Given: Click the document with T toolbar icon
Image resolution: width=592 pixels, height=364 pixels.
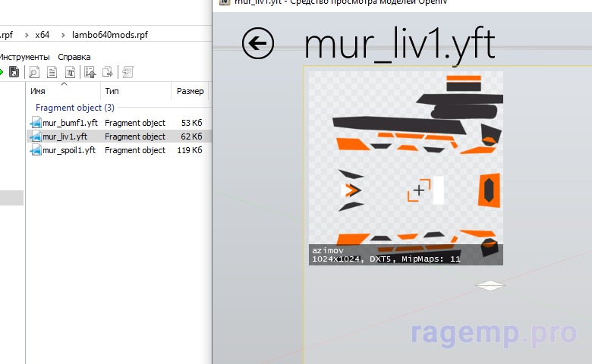Looking at the screenshot, I should (70, 72).
